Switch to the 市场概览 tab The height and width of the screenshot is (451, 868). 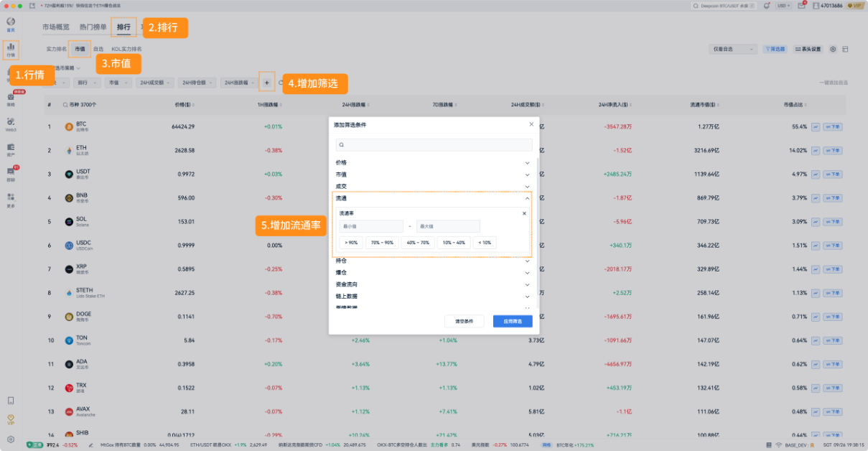(x=56, y=27)
